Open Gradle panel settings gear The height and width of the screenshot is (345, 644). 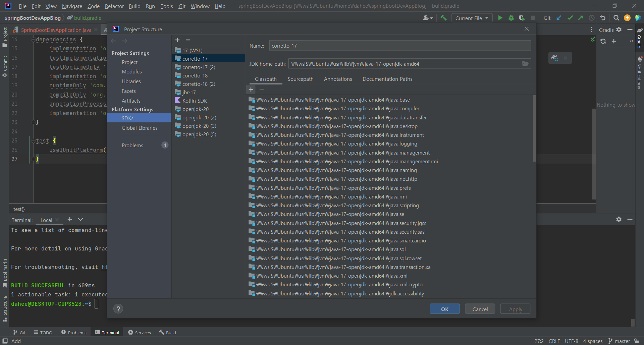click(619, 30)
